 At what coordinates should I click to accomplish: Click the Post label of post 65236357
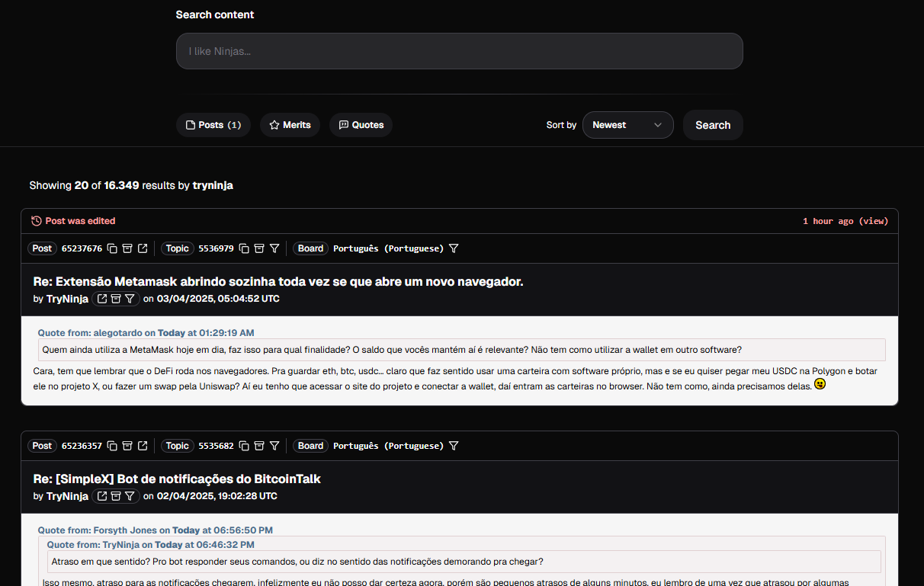click(42, 446)
